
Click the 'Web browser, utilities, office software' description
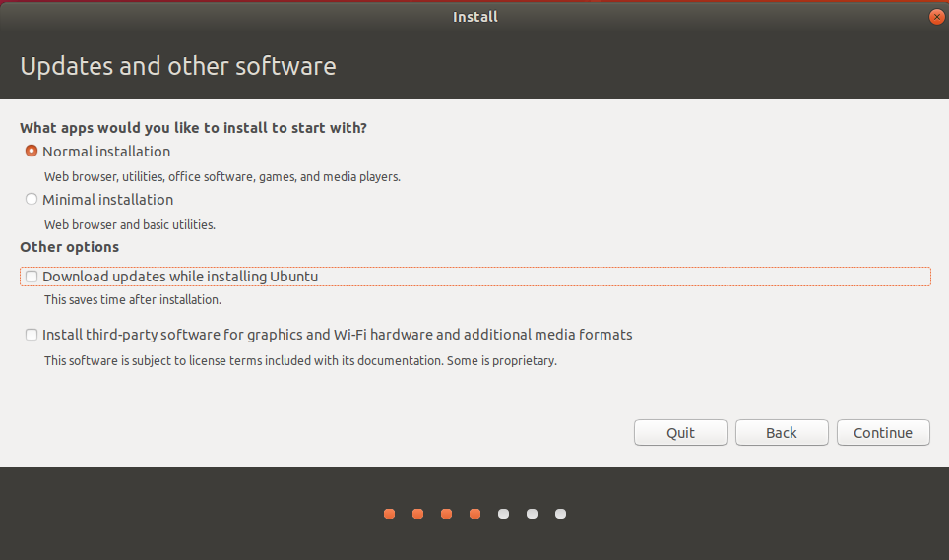click(222, 176)
